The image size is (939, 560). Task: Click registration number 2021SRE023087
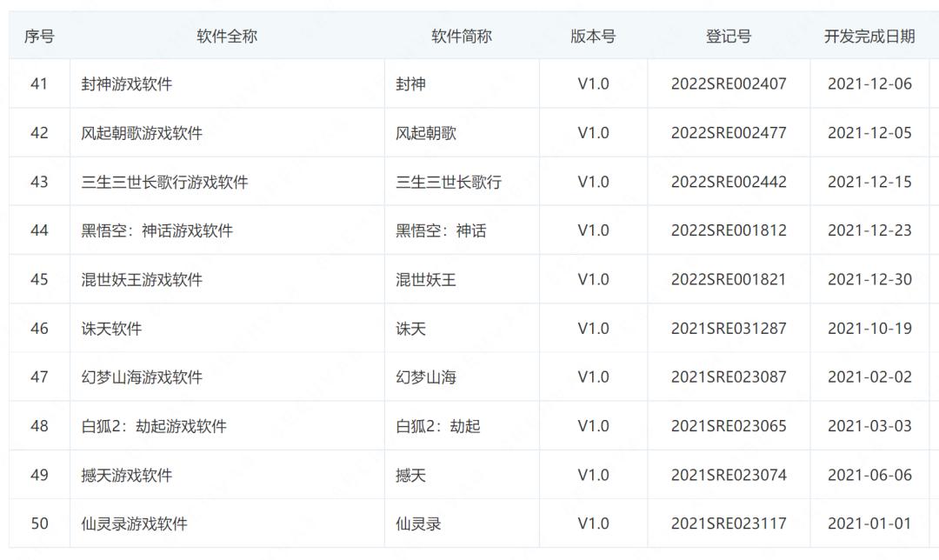coord(729,377)
